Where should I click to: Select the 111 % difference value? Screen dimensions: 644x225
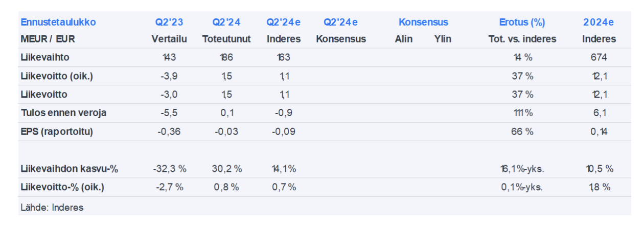pos(522,113)
